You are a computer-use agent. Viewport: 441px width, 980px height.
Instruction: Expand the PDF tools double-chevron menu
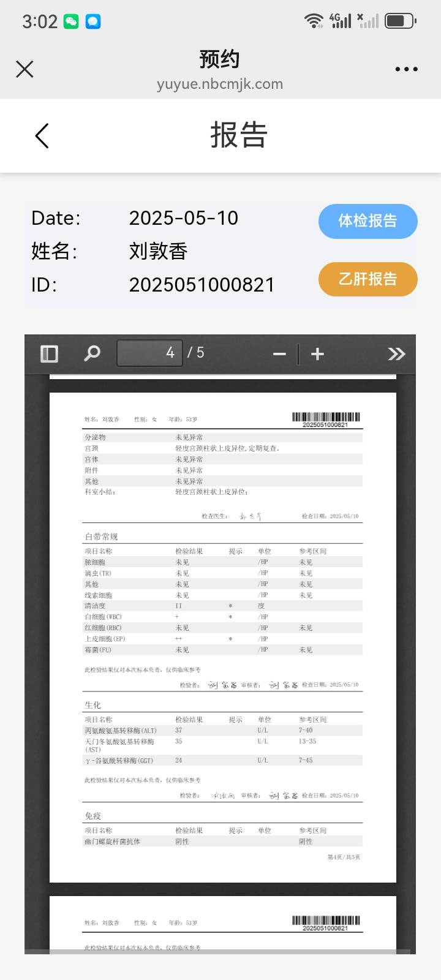(x=396, y=354)
